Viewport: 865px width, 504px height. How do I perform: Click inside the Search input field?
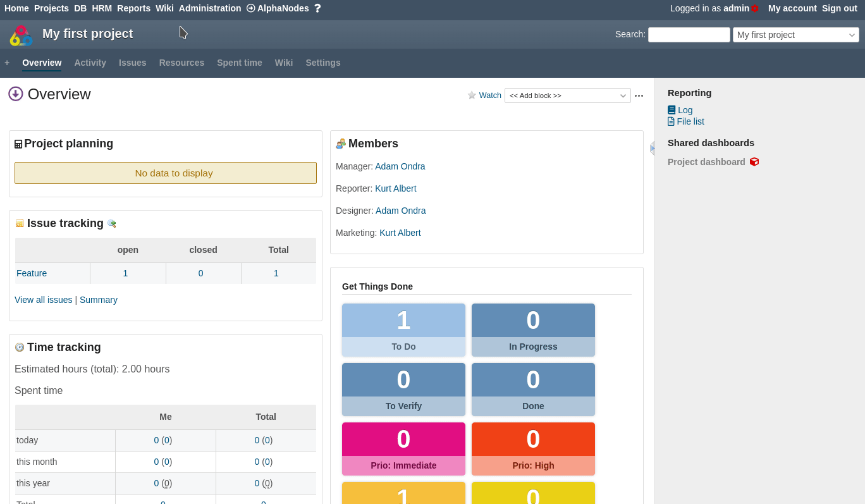pos(689,34)
